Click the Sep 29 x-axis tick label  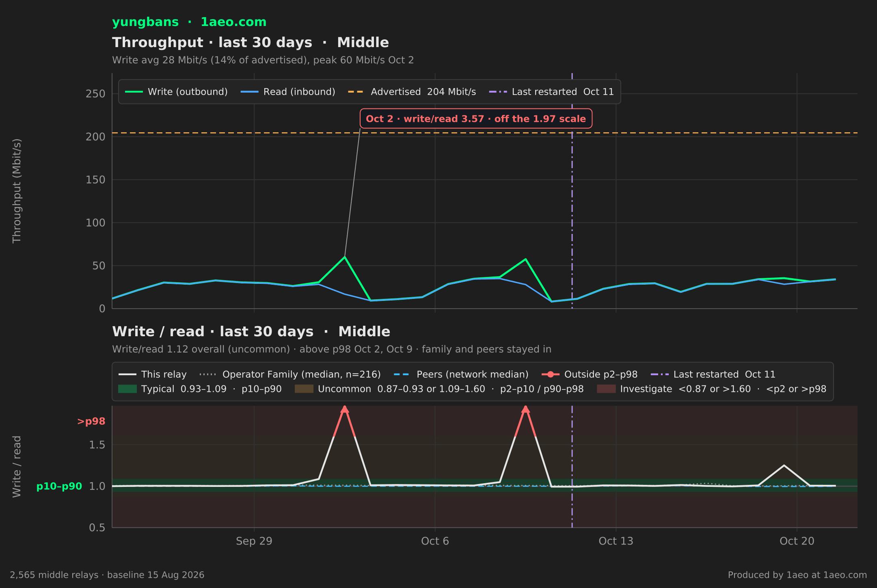point(254,541)
